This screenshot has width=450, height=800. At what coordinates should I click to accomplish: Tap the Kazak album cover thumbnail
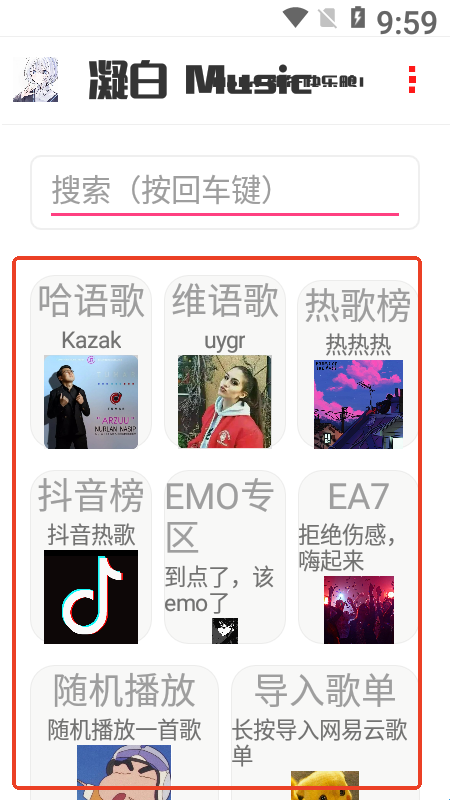(91, 402)
